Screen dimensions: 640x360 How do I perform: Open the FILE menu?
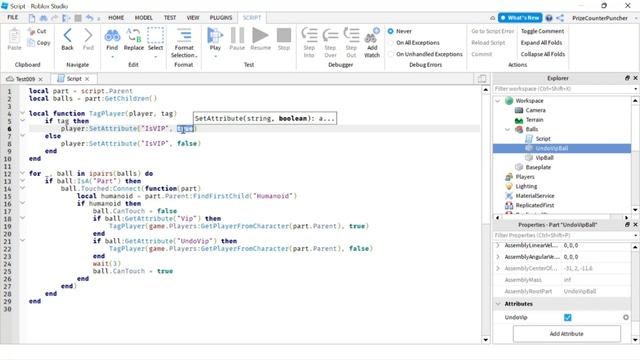point(13,18)
